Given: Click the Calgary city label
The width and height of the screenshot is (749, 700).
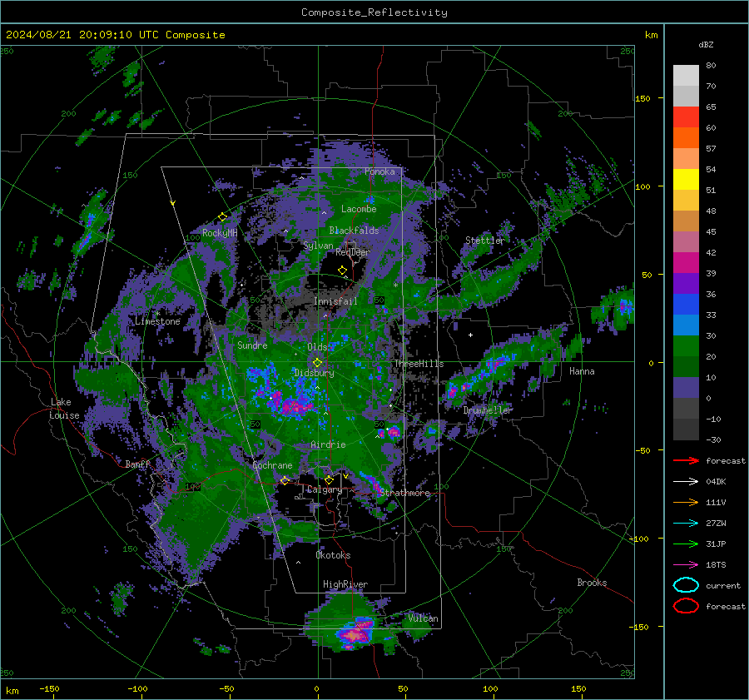Looking at the screenshot, I should point(325,489).
